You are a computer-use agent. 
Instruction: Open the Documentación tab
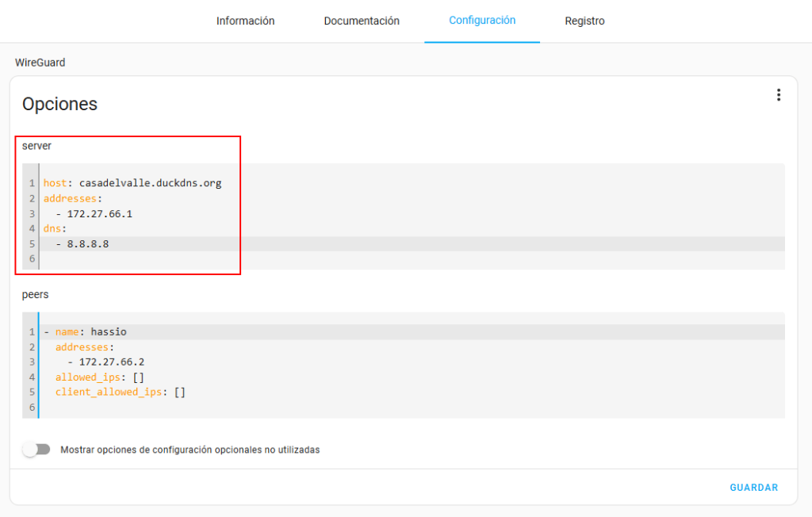(362, 21)
